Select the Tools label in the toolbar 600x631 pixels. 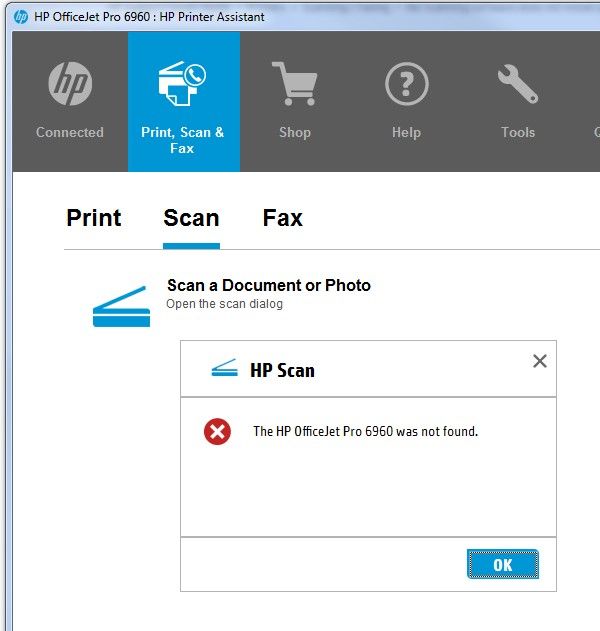(518, 132)
